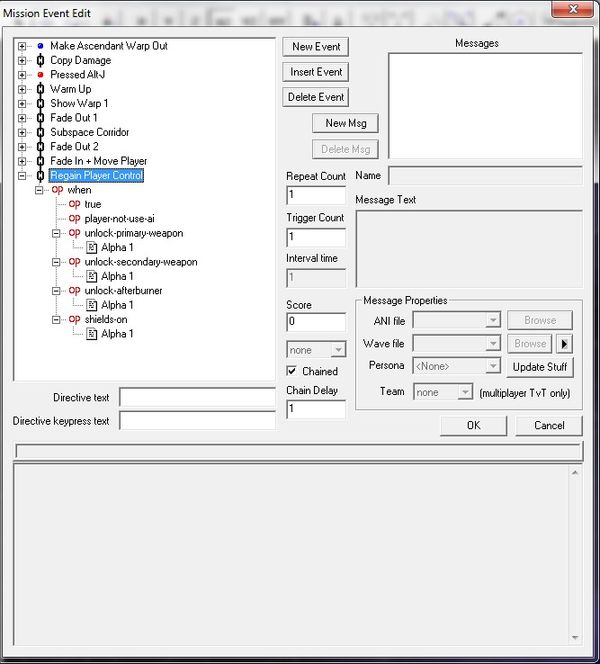Image resolution: width=600 pixels, height=664 pixels.
Task: Collapse the unlock-secondary-weapon operator node
Action: pyautogui.click(x=59, y=262)
